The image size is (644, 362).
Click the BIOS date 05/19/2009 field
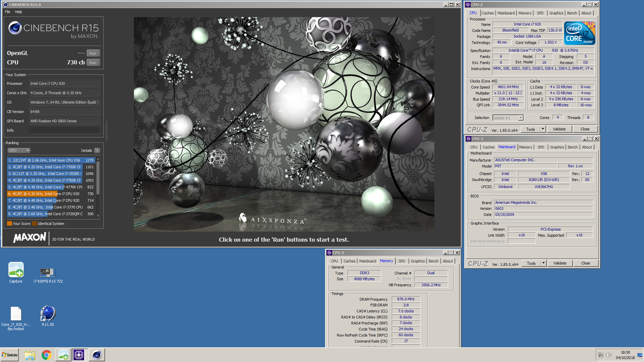tap(543, 215)
